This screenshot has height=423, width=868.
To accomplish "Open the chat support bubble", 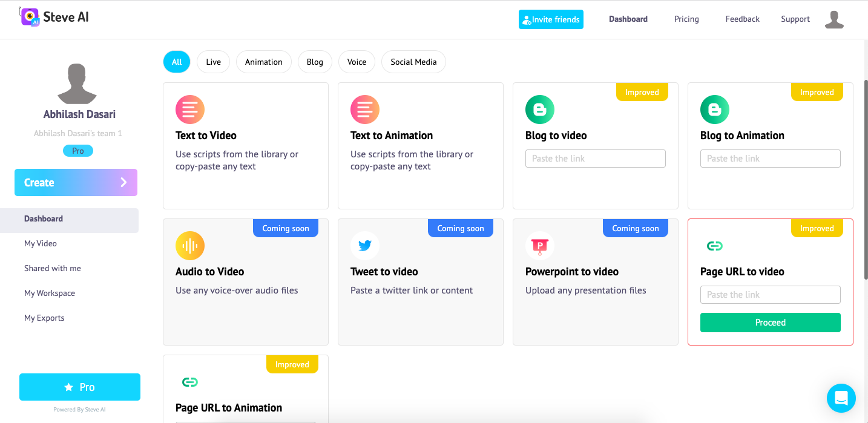I will coord(841,398).
